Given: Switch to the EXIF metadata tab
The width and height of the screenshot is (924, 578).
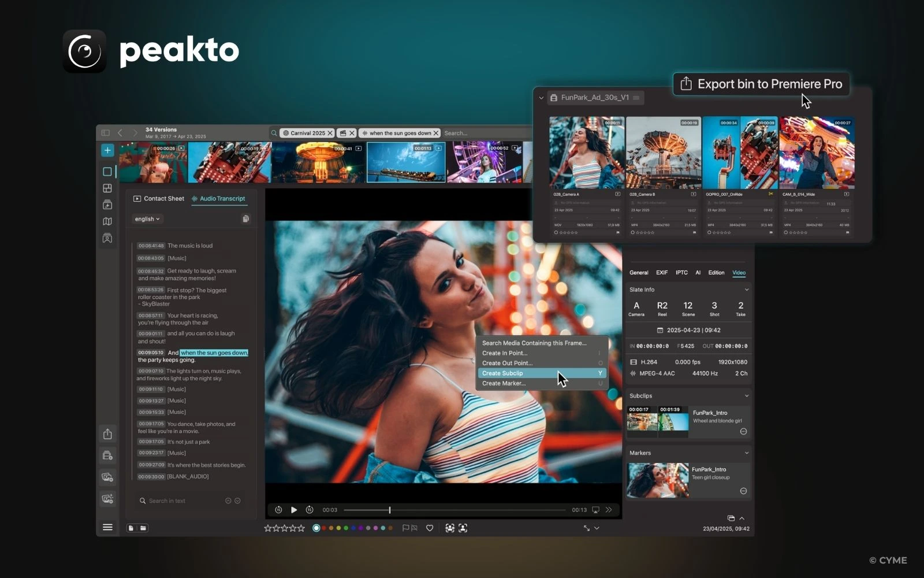Looking at the screenshot, I should (x=662, y=272).
